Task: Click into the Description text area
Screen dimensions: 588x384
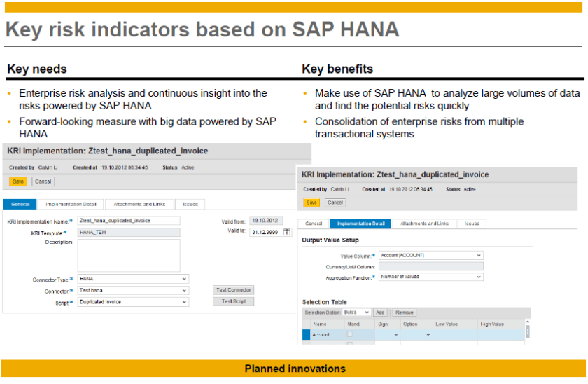Action: tap(129, 254)
